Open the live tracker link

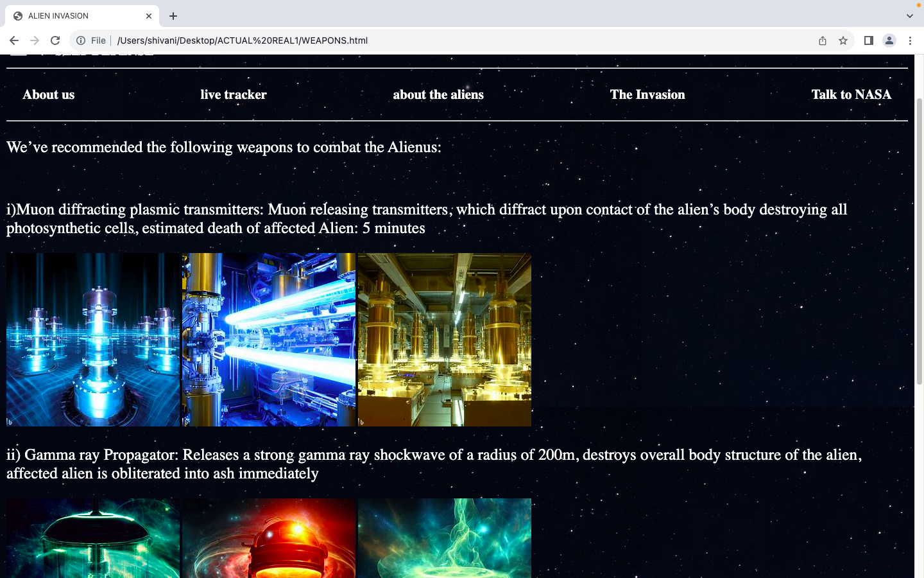pos(234,94)
